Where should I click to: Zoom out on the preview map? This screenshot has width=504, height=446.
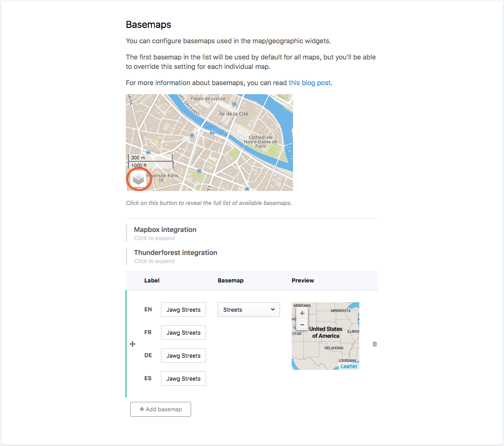302,324
